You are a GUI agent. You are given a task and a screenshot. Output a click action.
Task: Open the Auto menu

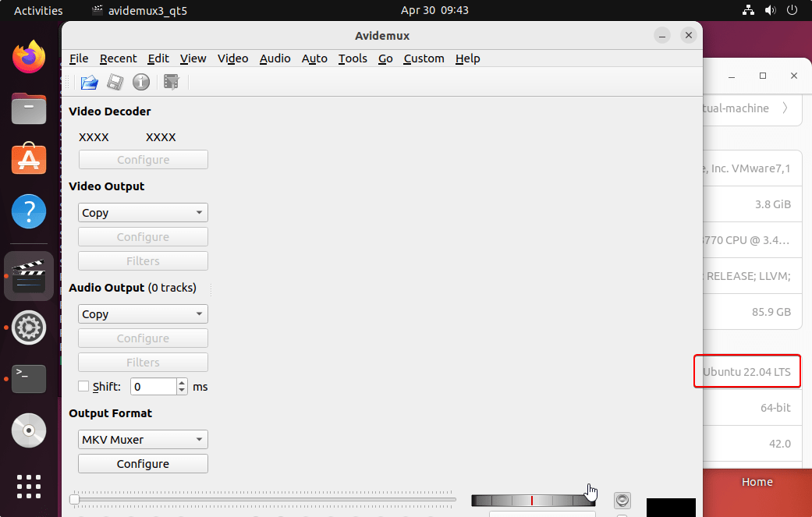tap(314, 58)
